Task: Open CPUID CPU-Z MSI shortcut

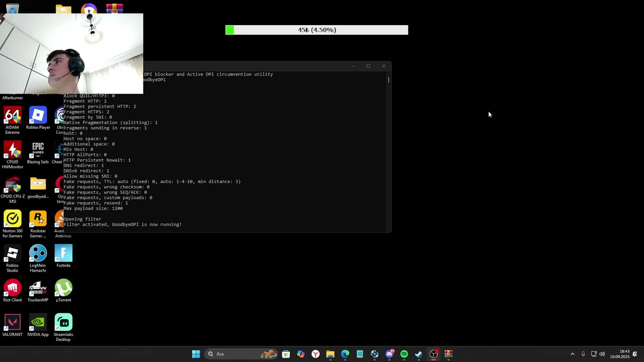Action: pyautogui.click(x=13, y=190)
